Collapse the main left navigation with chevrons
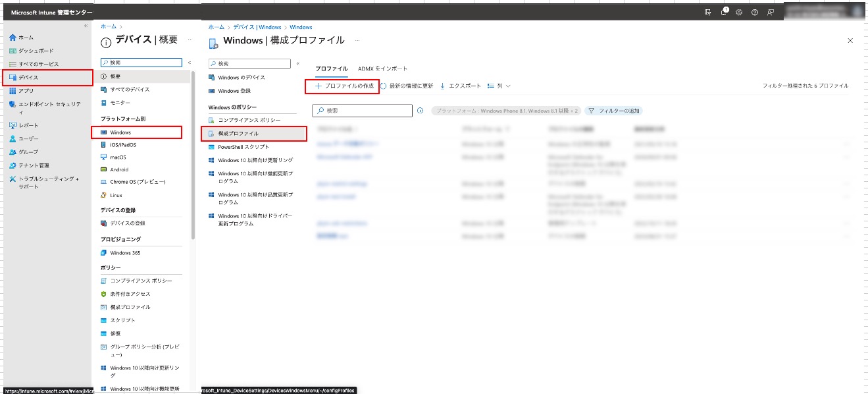Viewport: 868px width, 394px height. click(86, 26)
